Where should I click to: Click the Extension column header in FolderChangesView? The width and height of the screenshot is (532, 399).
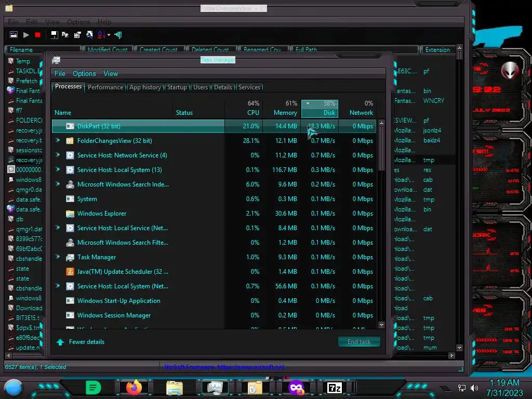pos(437,50)
